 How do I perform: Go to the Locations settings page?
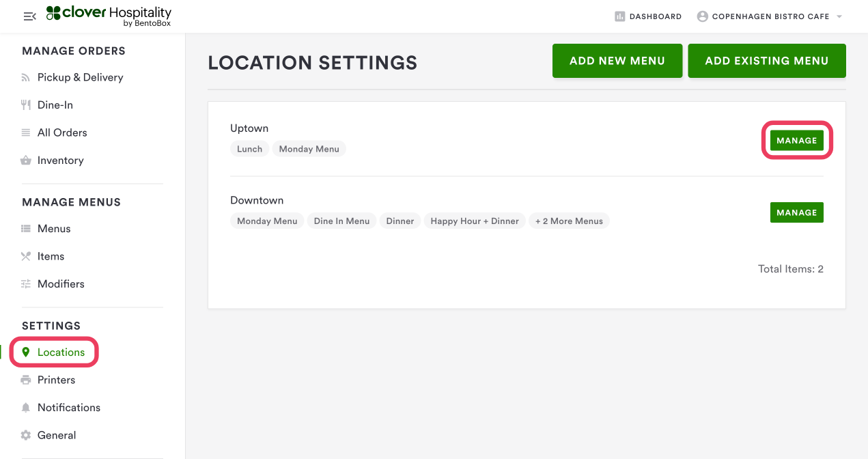(x=61, y=352)
